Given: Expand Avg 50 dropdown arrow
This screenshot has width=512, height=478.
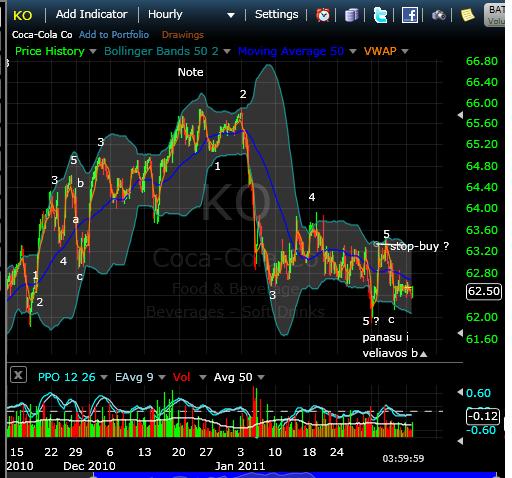Looking at the screenshot, I should (x=261, y=377).
